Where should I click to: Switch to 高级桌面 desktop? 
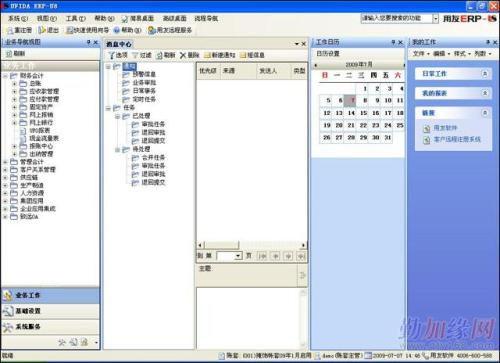pos(174,19)
